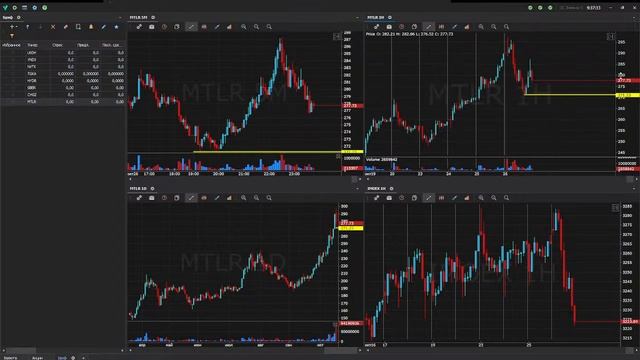Click the blue pencil edit icon in watchlist toolbar

point(104,27)
